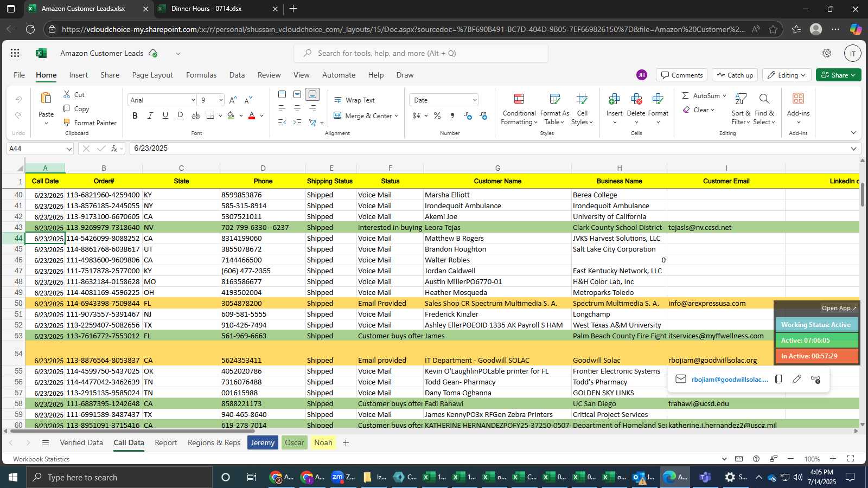Toggle Middle Align
This screenshot has height=488, width=868.
pos(297,94)
